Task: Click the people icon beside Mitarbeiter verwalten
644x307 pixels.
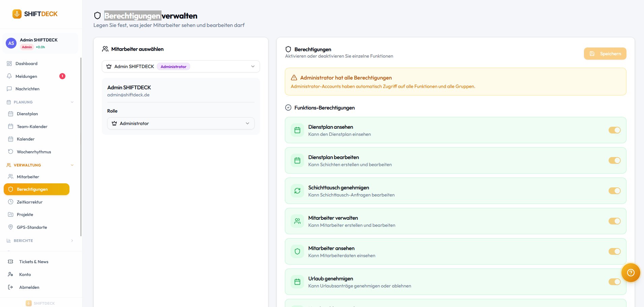Action: point(297,221)
